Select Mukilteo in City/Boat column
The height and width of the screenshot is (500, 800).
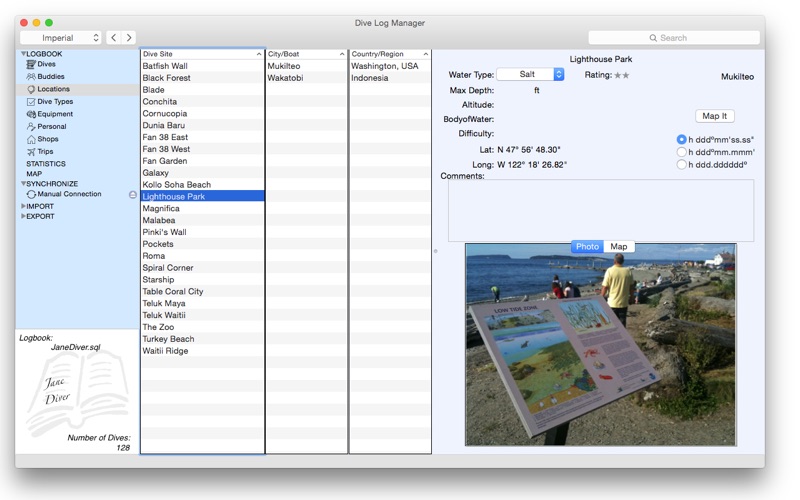coord(306,66)
